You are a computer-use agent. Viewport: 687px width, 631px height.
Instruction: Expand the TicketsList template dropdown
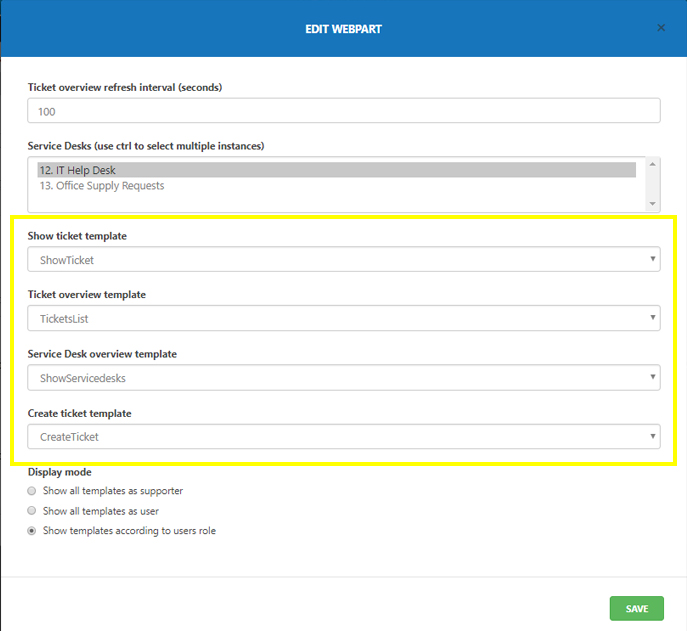(343, 318)
